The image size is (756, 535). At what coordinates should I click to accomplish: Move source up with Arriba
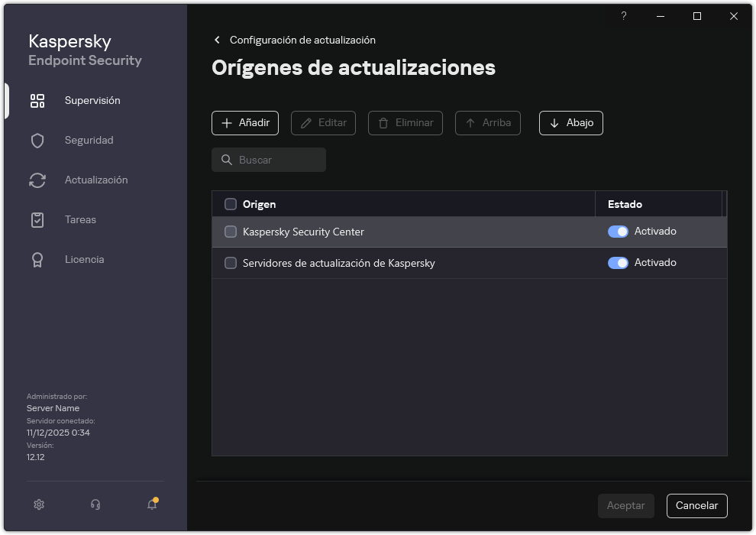(487, 122)
